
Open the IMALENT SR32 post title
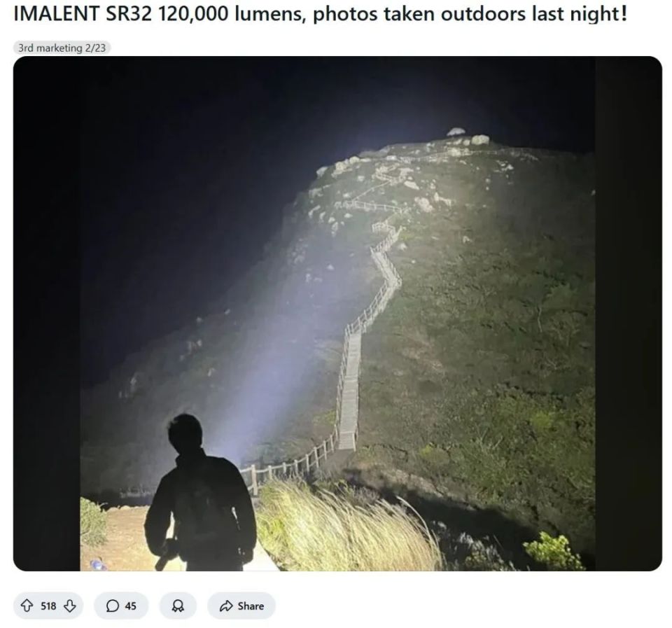pyautogui.click(x=320, y=15)
